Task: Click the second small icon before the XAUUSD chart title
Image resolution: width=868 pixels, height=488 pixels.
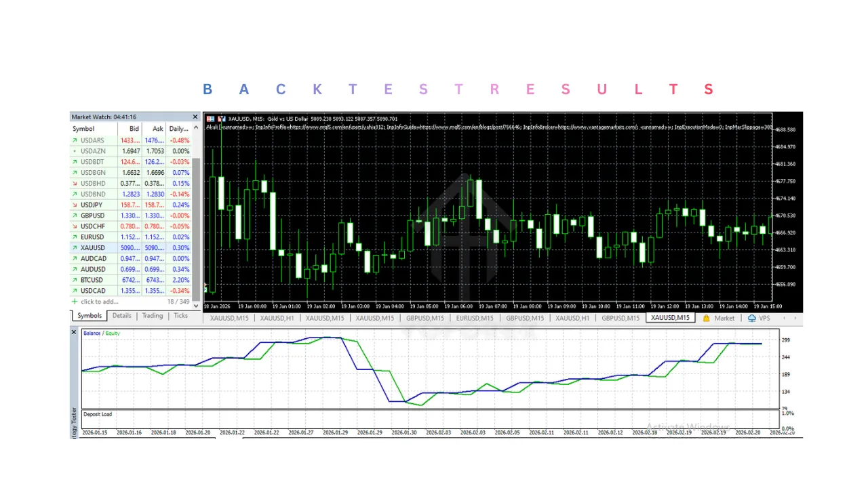Action: pyautogui.click(x=221, y=119)
